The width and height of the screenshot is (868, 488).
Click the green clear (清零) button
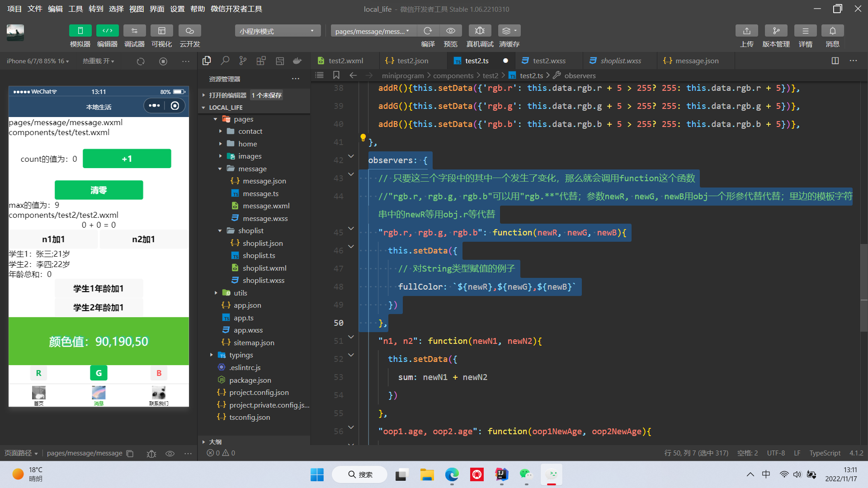pos(99,190)
